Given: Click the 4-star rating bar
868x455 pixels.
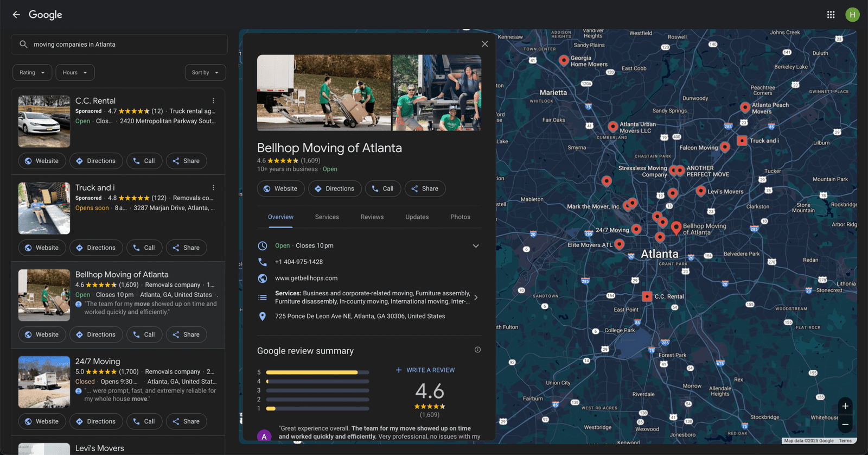Looking at the screenshot, I should click(x=317, y=382).
